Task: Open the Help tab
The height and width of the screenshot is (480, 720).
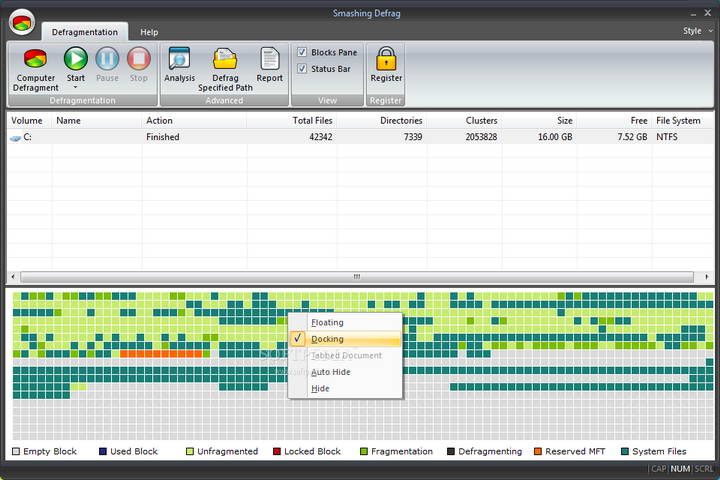Action: pyautogui.click(x=149, y=32)
